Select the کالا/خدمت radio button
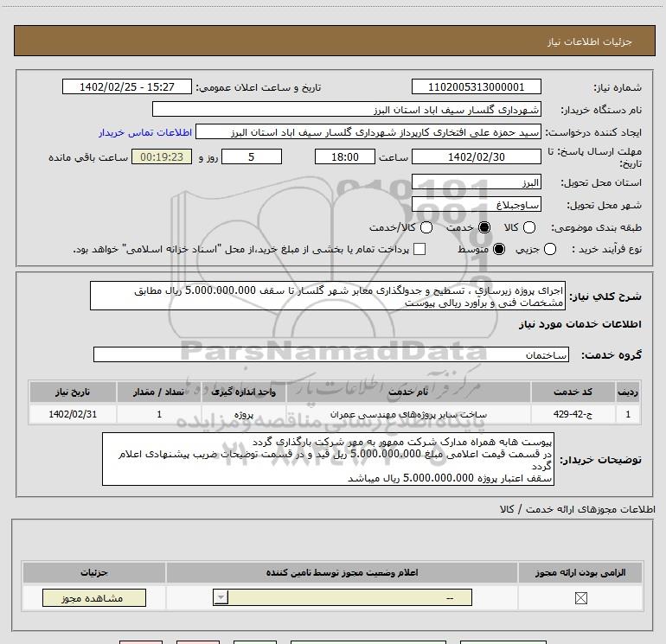The width and height of the screenshot is (666, 644). point(426,227)
